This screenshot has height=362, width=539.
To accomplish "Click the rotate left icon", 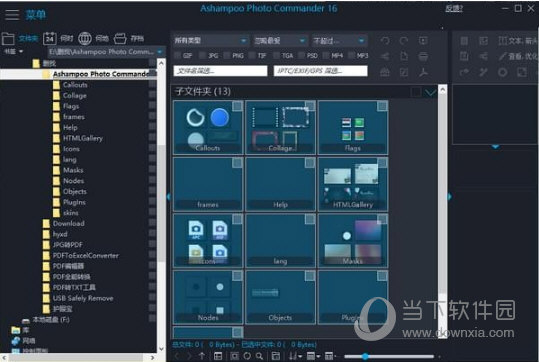I will pyautogui.click(x=385, y=41).
